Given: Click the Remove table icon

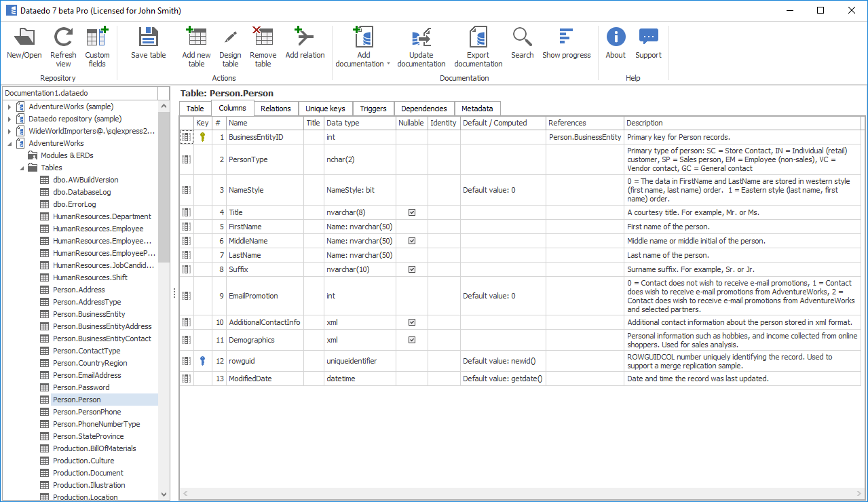Looking at the screenshot, I should tap(263, 38).
